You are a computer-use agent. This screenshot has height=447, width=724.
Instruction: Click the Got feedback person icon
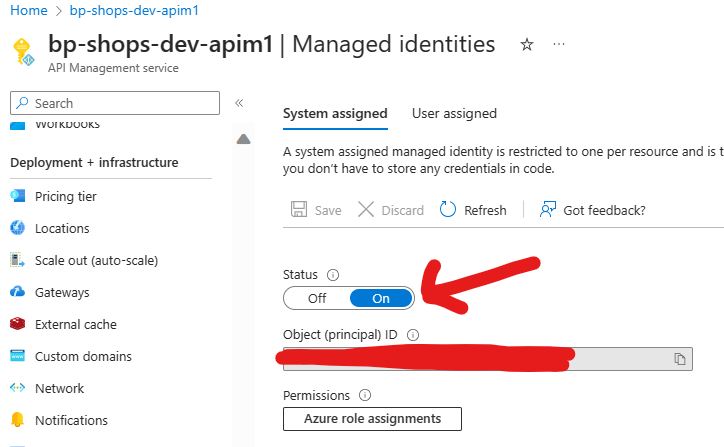(548, 209)
